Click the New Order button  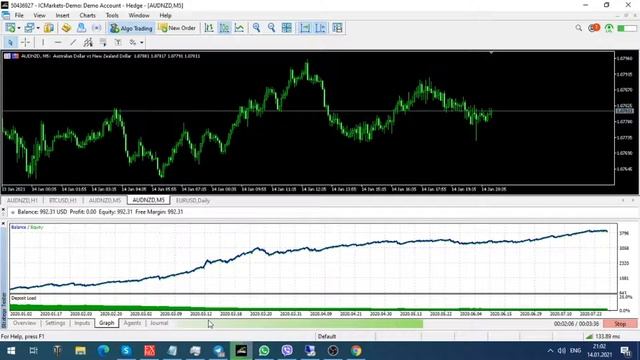[177, 28]
